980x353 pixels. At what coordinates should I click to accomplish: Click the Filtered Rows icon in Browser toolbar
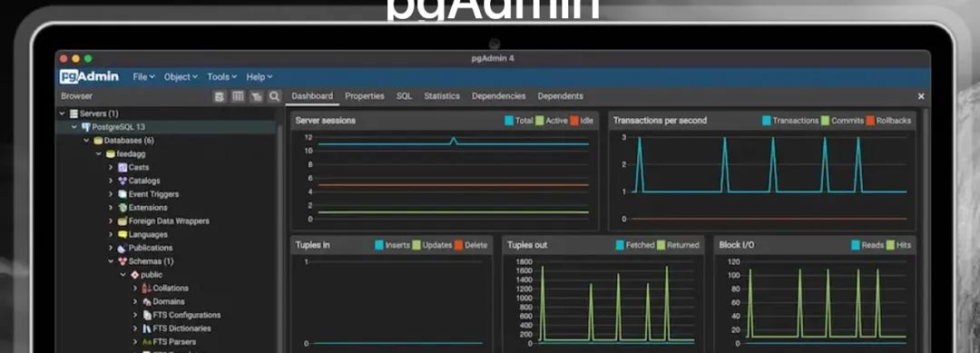click(x=256, y=96)
